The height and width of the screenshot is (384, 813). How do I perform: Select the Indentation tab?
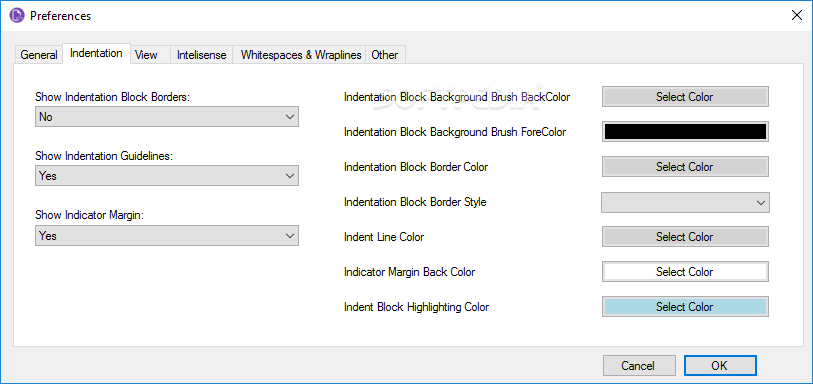click(96, 53)
